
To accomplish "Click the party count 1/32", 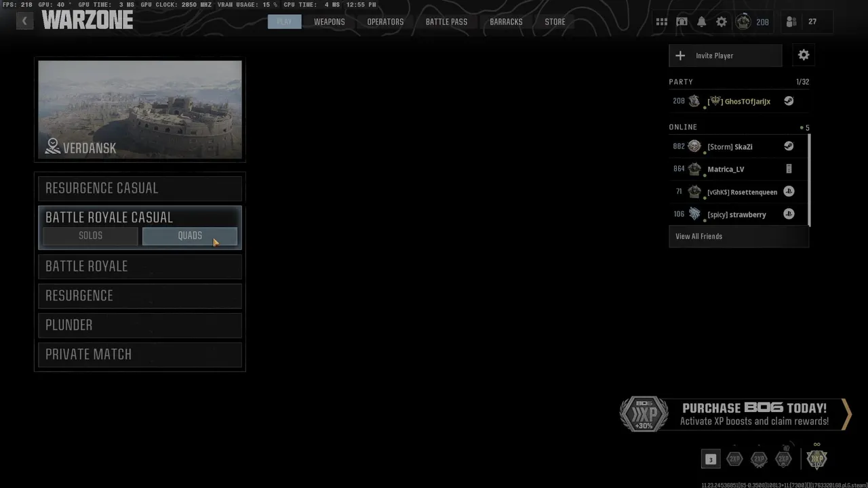I will coord(802,82).
